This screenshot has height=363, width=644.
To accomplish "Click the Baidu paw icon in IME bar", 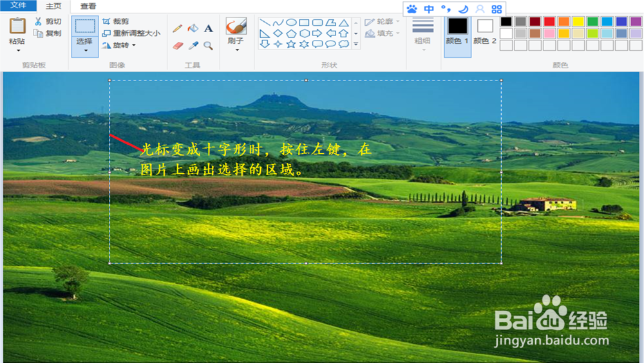I will click(x=412, y=8).
